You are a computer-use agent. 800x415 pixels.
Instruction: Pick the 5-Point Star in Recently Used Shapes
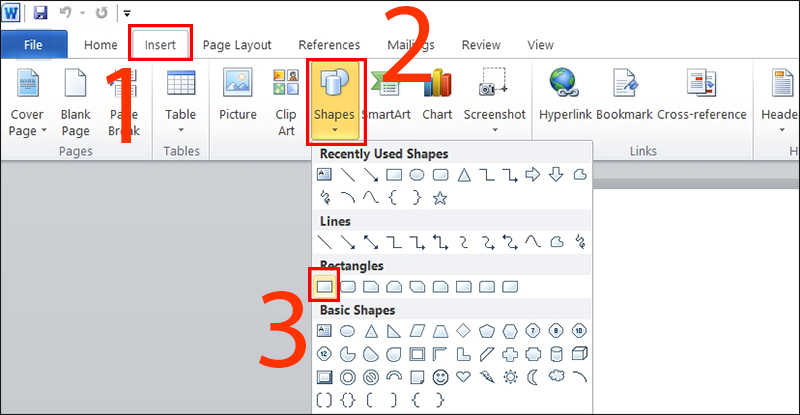point(440,198)
